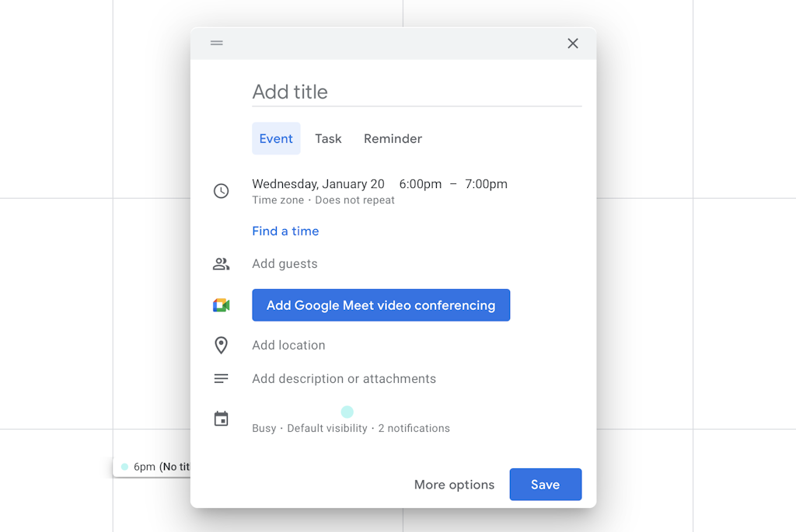796x532 pixels.
Task: Select the Add guests people icon
Action: 221,263
